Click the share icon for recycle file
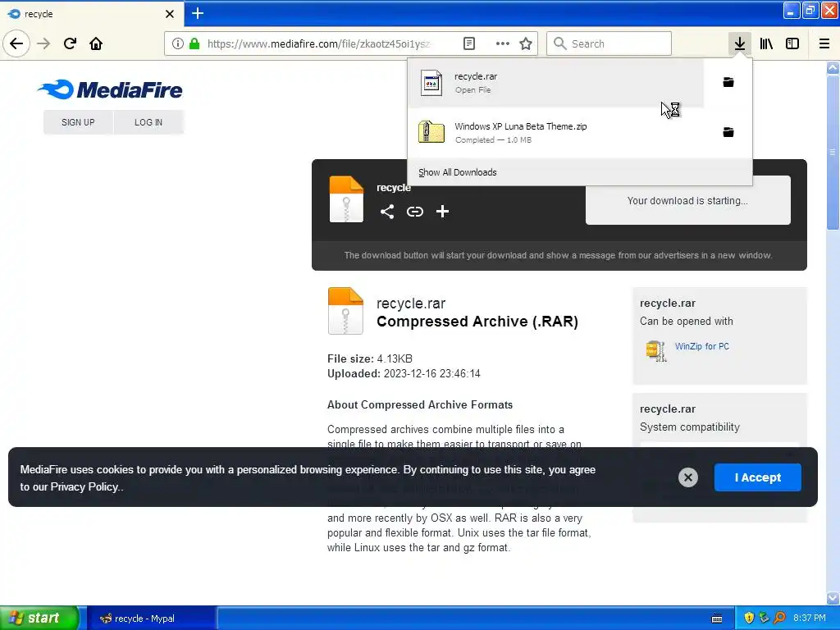 387,212
